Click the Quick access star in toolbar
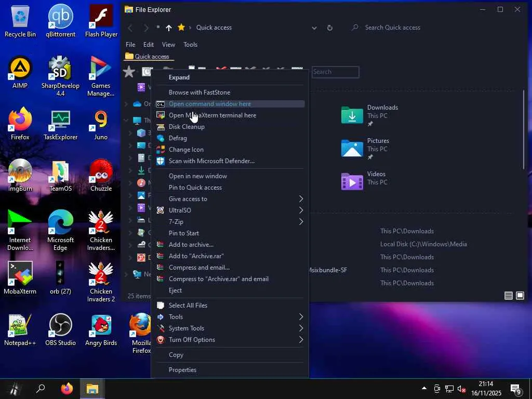Image resolution: width=532 pixels, height=399 pixels. (129, 72)
